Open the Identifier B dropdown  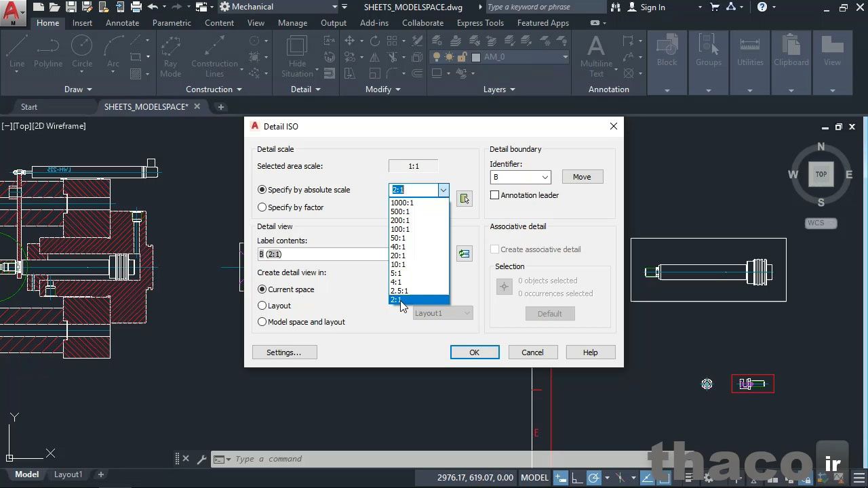click(545, 177)
